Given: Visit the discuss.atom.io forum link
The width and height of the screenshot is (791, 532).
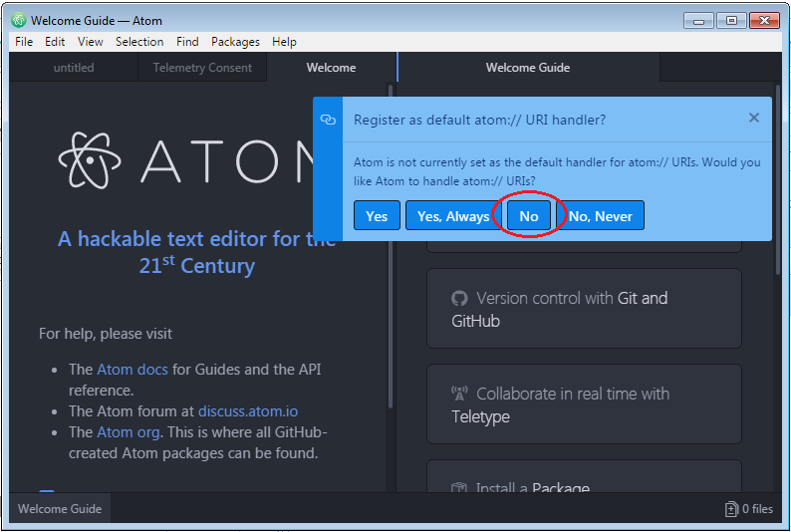Looking at the screenshot, I should tap(248, 411).
